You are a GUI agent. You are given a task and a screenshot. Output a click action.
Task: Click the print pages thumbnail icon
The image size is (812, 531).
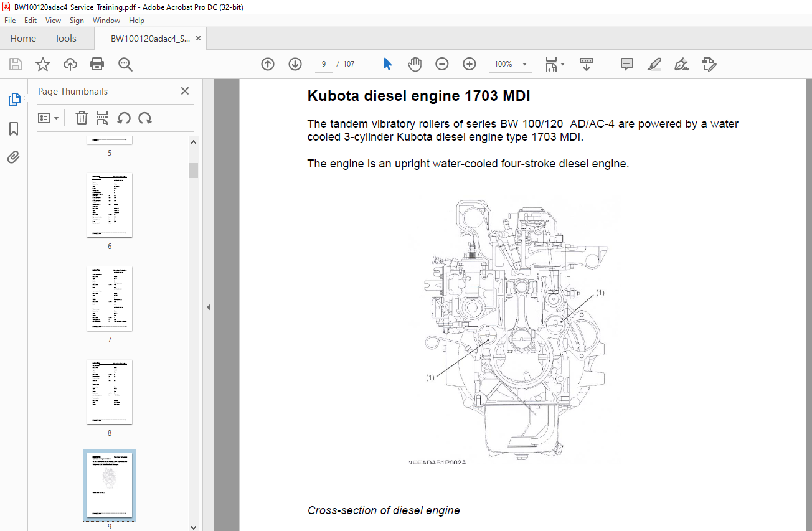(x=103, y=118)
